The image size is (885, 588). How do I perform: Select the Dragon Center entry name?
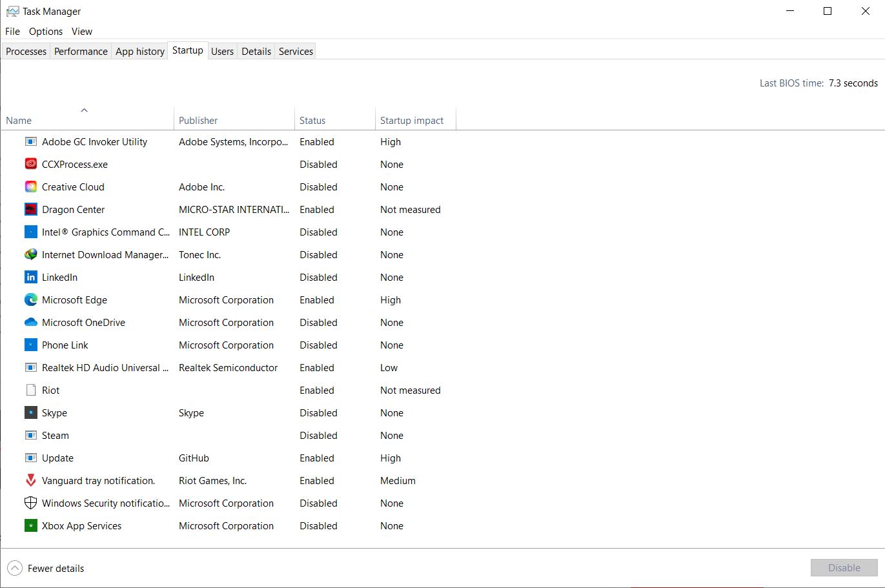pyautogui.click(x=73, y=209)
